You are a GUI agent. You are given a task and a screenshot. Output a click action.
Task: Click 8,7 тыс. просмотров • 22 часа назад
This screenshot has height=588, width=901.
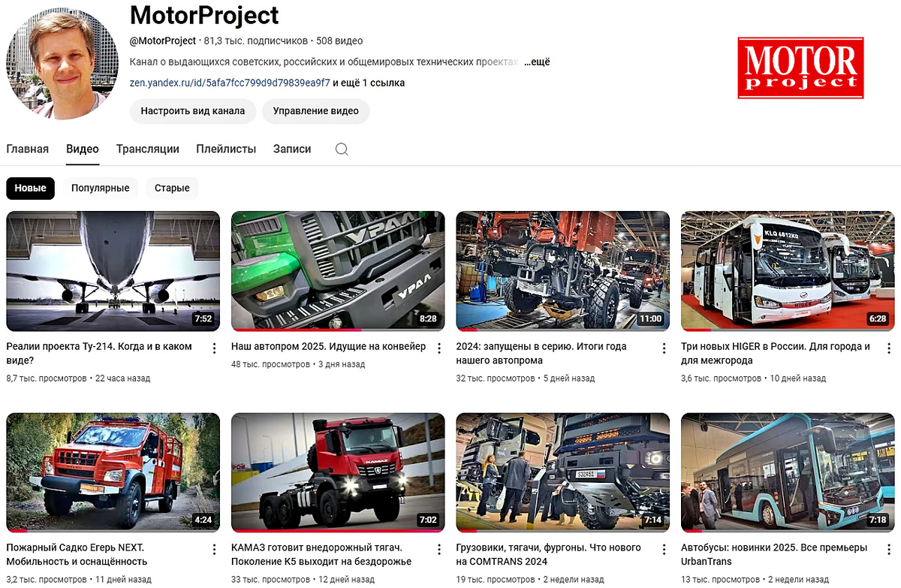(78, 378)
